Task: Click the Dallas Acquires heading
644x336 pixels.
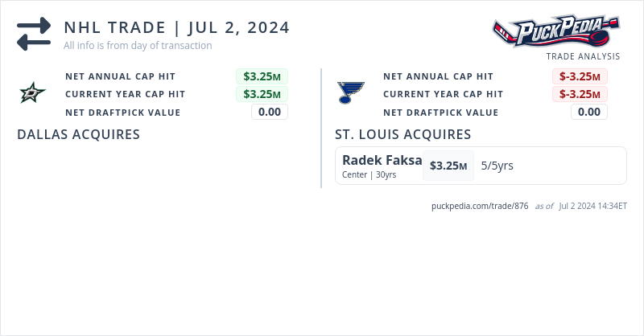Action: point(78,134)
